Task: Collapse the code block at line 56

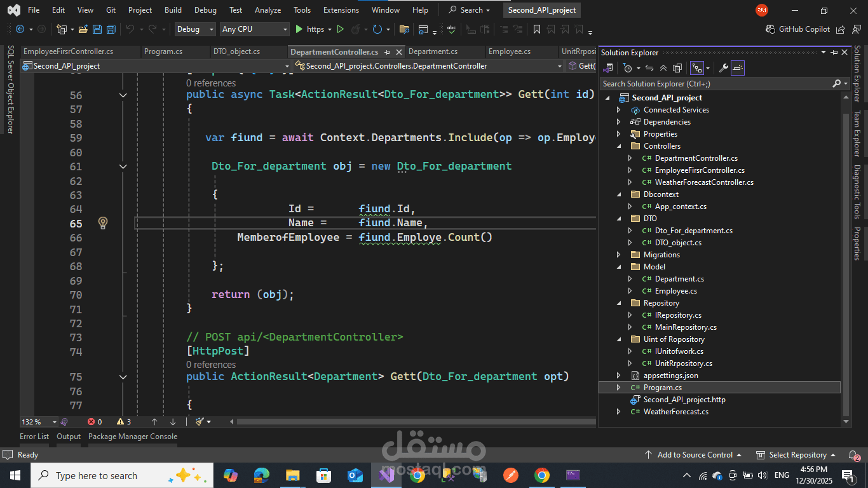Action: click(123, 95)
